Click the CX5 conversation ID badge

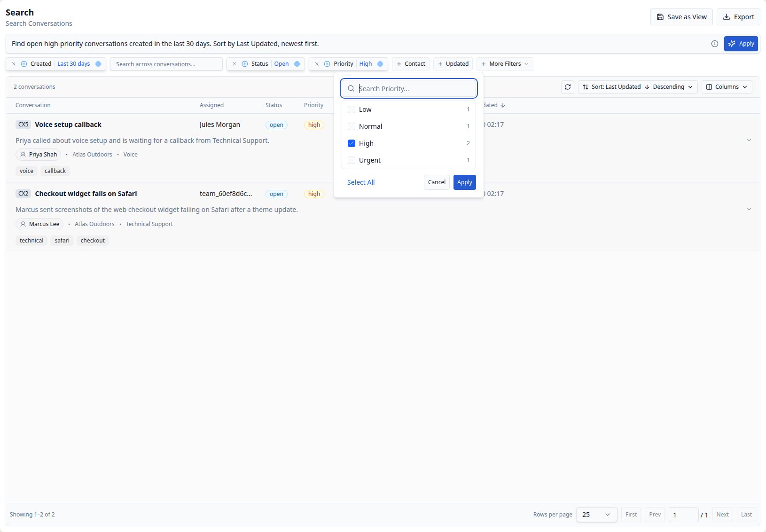pos(23,125)
